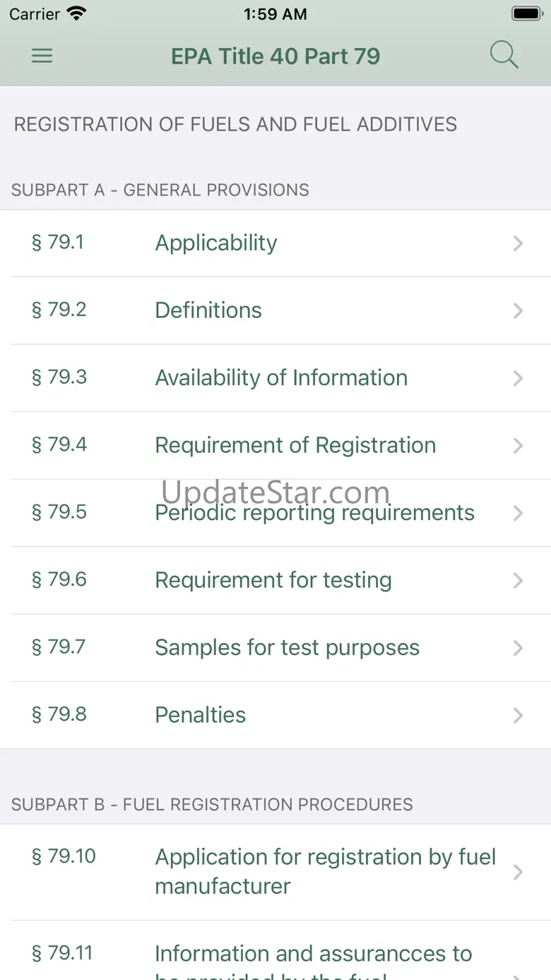Tap the search magnifier icon
The width and height of the screenshot is (551, 980).
click(x=504, y=55)
